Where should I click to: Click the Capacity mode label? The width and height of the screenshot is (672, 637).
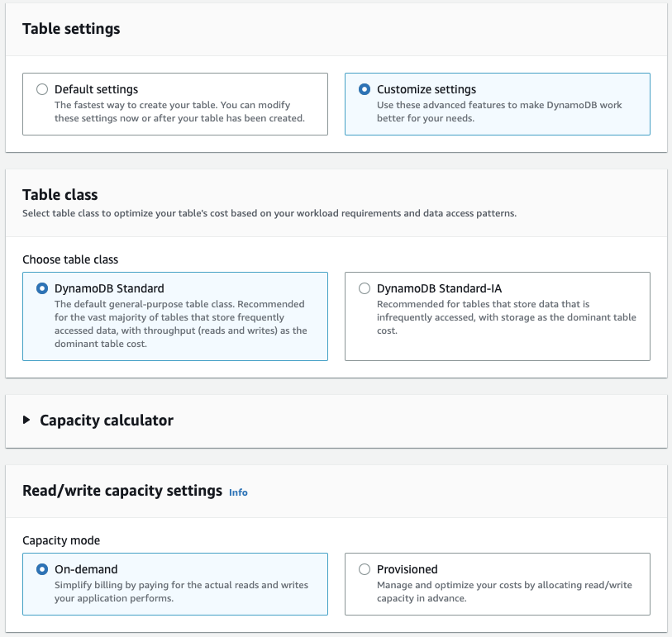point(61,540)
